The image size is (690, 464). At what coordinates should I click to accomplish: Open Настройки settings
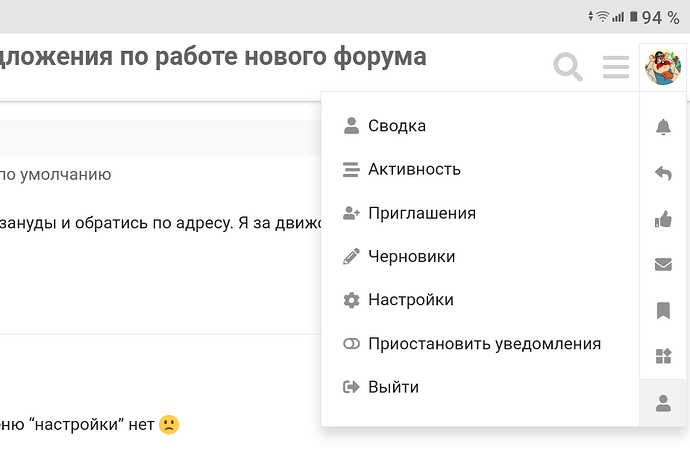click(480, 300)
